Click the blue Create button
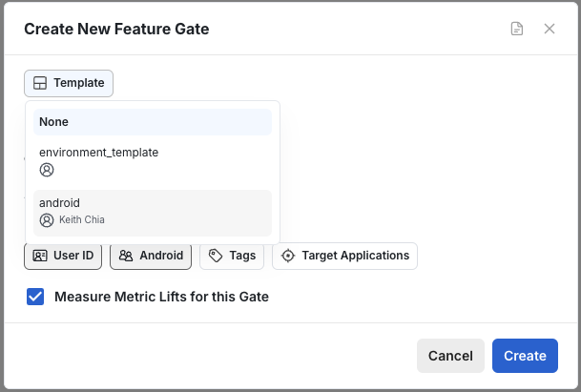Screen dimensions: 581x392 [x=525, y=356]
